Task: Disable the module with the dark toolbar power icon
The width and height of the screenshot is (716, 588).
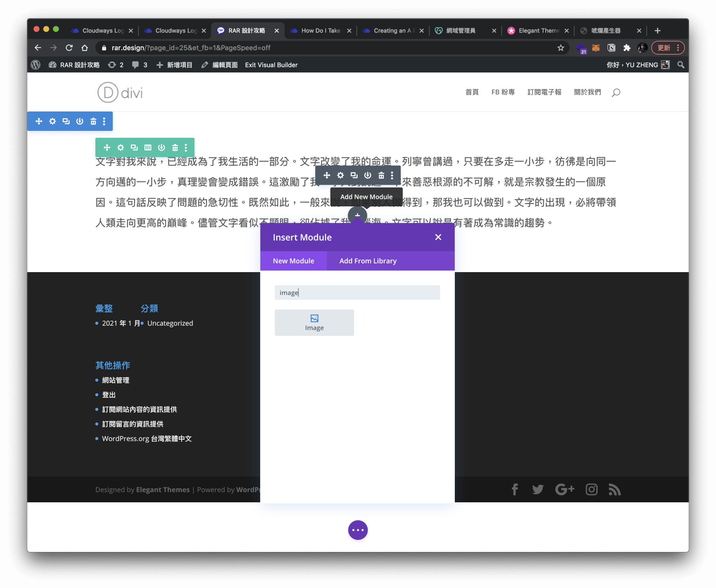Action: (367, 175)
